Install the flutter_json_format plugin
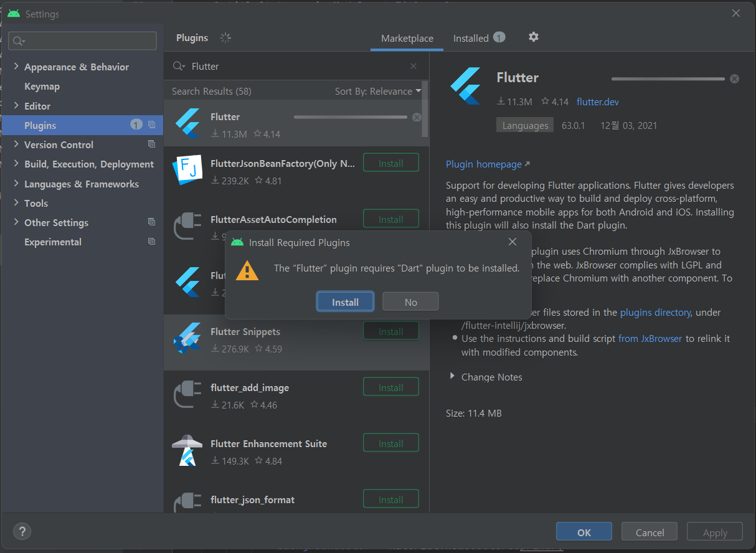Screen dimensions: 756x553 [391, 499]
